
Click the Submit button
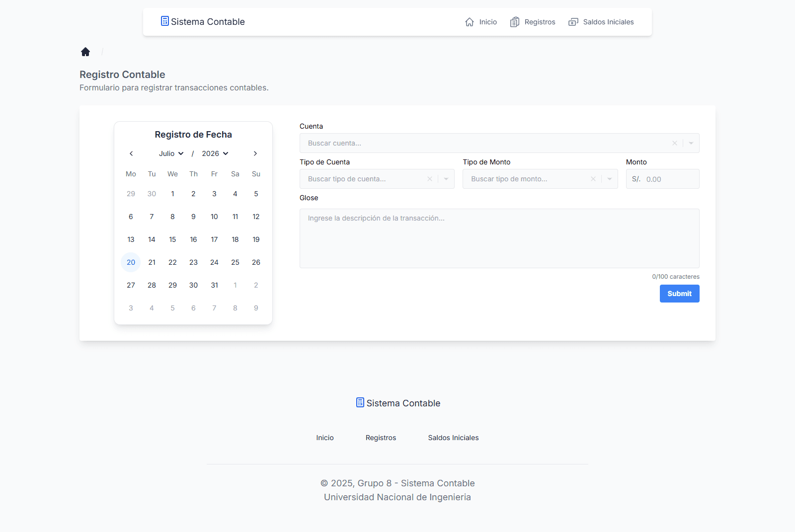[x=680, y=294]
